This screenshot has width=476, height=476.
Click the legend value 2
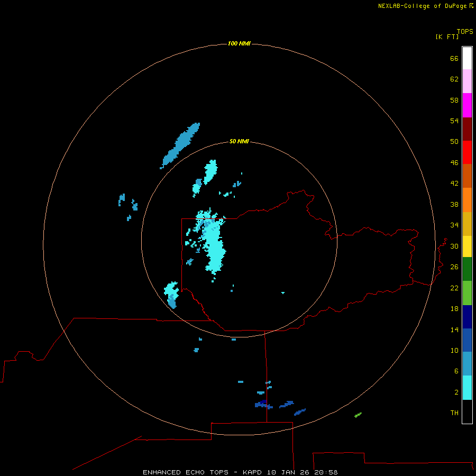point(456,392)
